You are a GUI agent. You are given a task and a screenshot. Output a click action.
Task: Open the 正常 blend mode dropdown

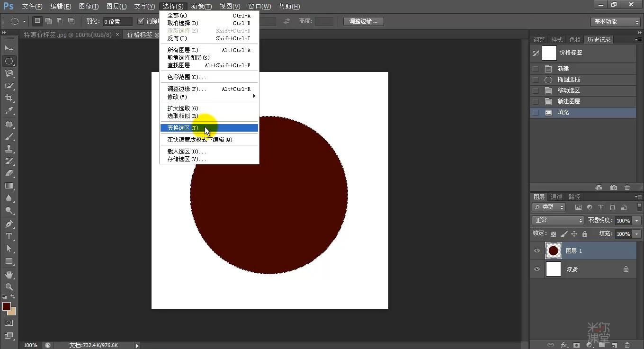point(558,220)
